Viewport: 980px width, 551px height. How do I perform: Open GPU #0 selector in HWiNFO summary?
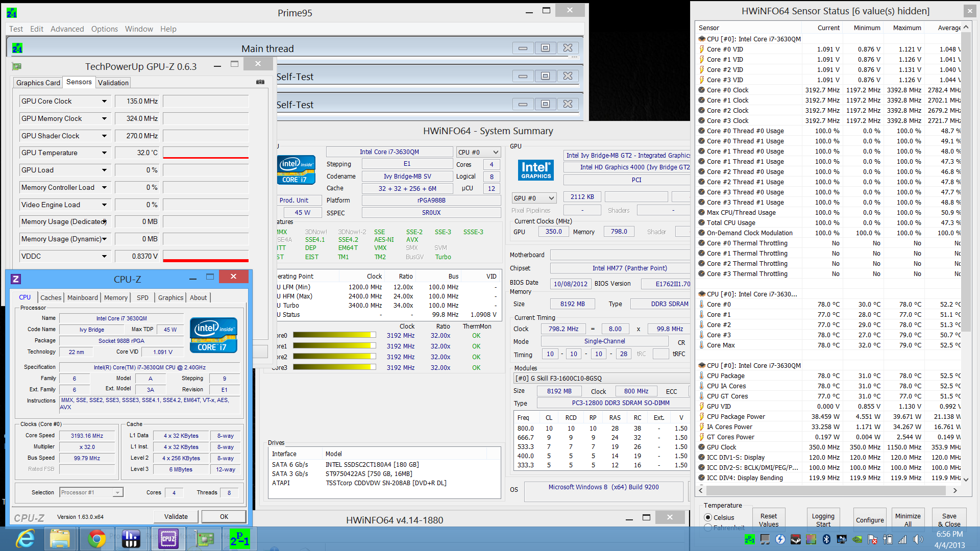click(534, 198)
